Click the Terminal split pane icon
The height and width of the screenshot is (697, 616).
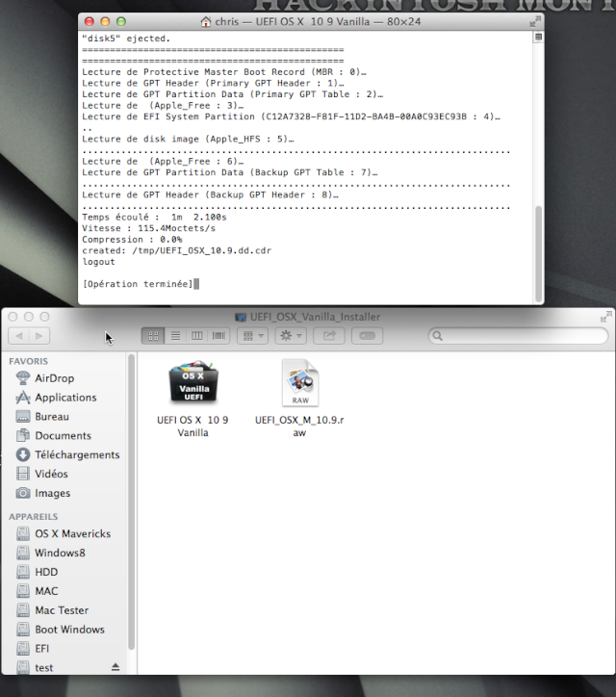click(538, 37)
